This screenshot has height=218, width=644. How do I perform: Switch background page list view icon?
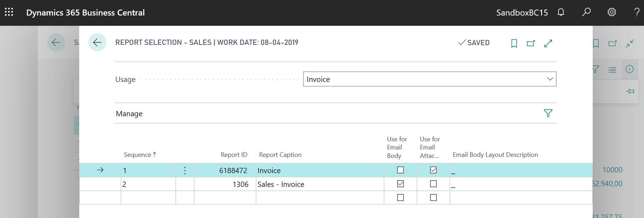(613, 70)
